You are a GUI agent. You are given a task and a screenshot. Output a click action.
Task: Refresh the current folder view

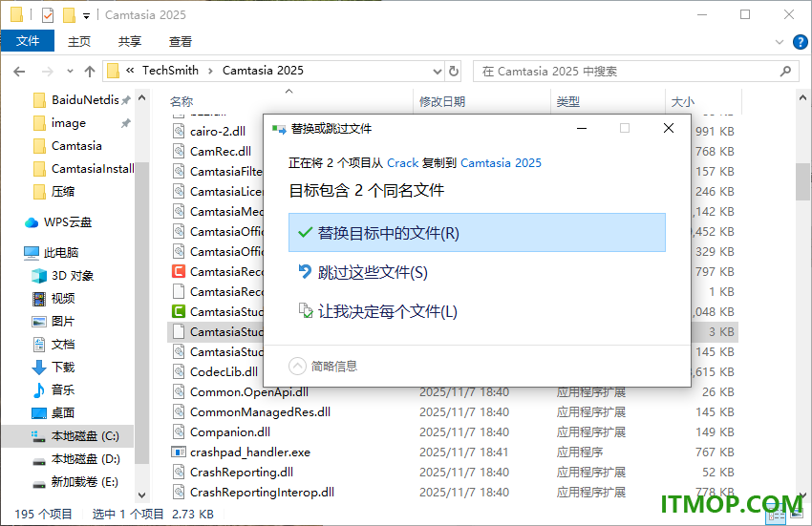[x=454, y=72]
